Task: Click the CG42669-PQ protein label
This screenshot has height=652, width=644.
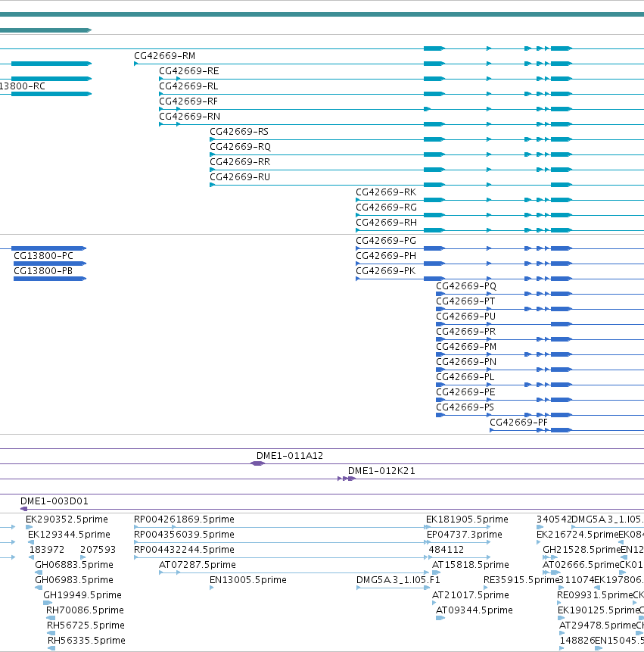Action: (x=466, y=286)
